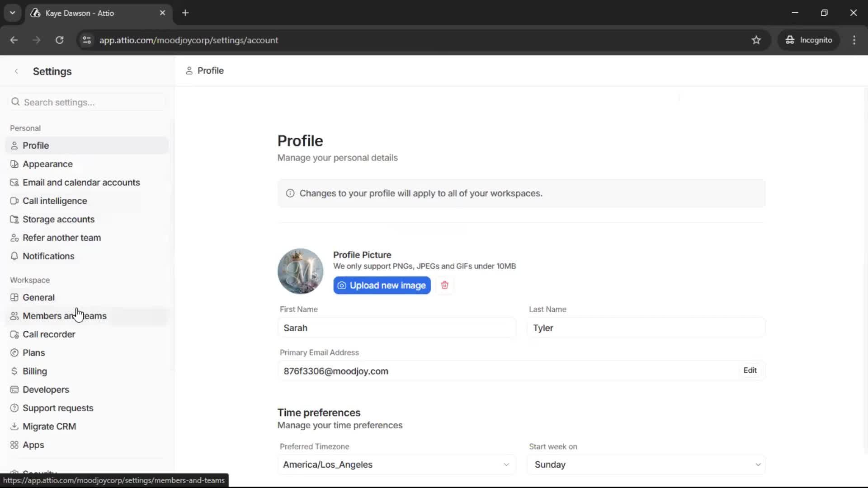The image size is (868, 488).
Task: Open Apps settings
Action: 33,445
